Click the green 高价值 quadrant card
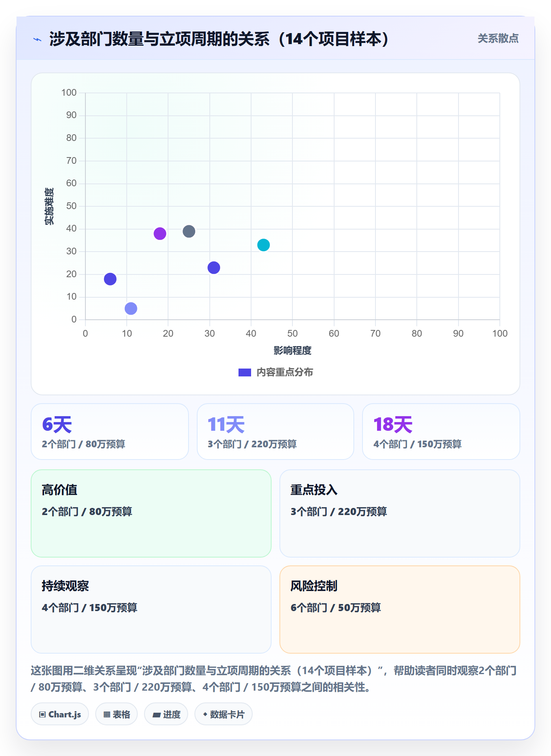 point(151,513)
